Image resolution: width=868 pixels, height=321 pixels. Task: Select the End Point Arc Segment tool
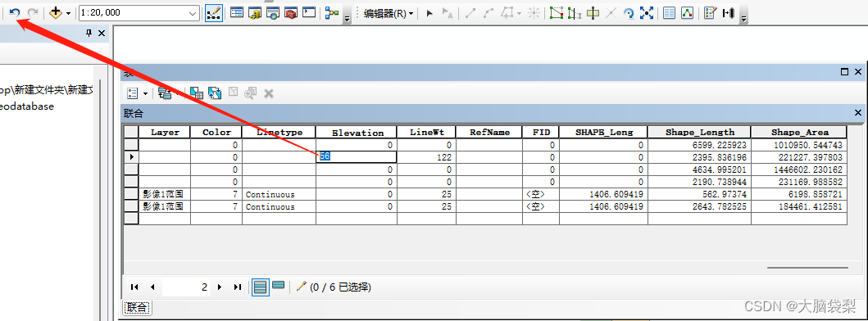[489, 13]
